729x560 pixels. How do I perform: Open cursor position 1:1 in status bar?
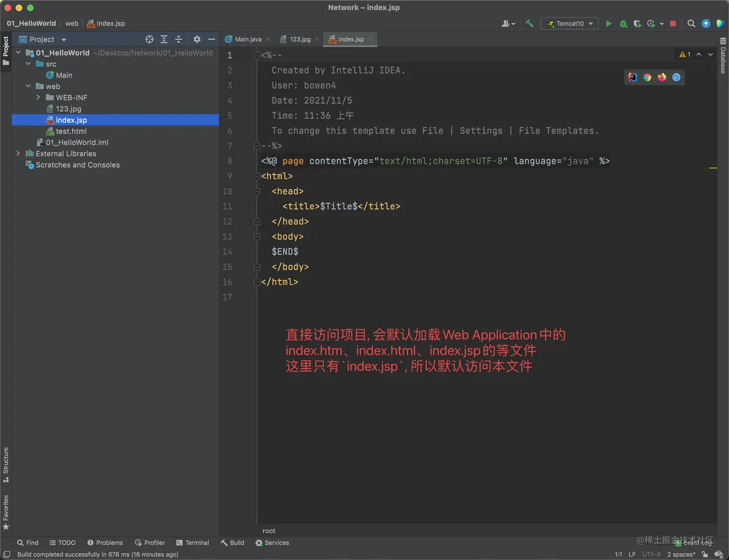(x=618, y=554)
